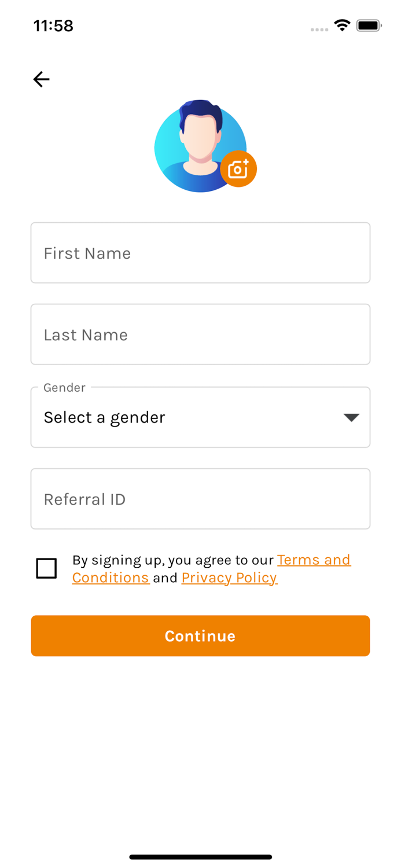This screenshot has width=401, height=868.
Task: Open the Terms and Conditions link
Action: 314,560
